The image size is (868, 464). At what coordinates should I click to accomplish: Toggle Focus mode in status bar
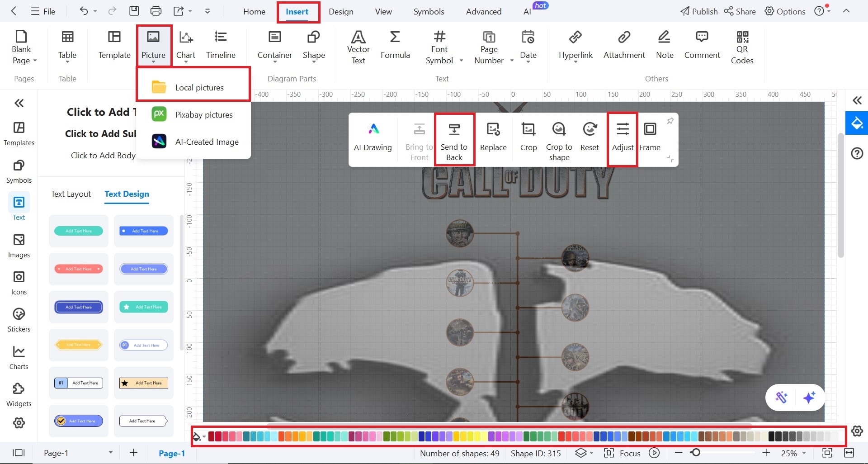coord(623,453)
